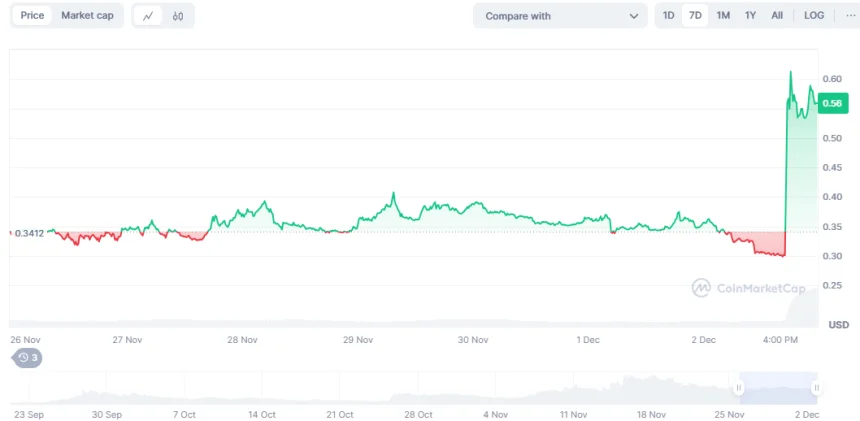Click the CoinMarketCap watermark logo
This screenshot has height=421, width=860.
point(748,288)
